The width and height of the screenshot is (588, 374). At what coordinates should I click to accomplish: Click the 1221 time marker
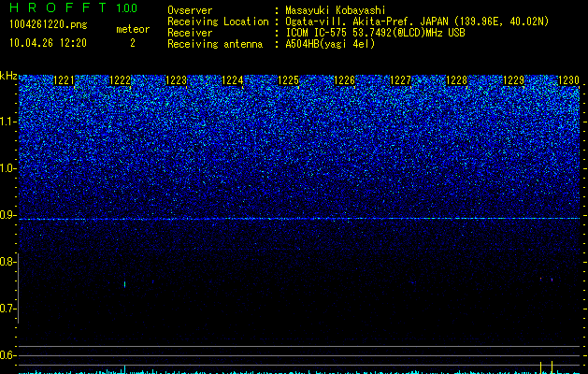(x=64, y=80)
